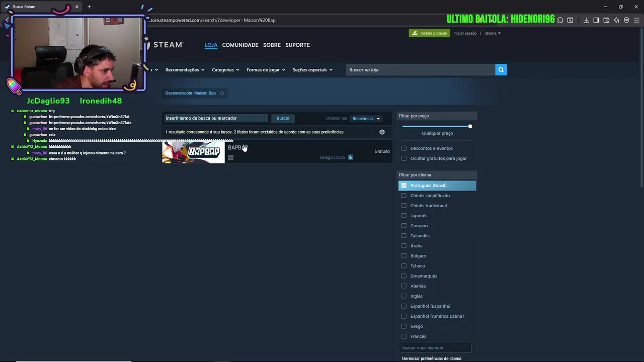Open browser downloads icon
The height and width of the screenshot is (362, 644).
pyautogui.click(x=586, y=20)
